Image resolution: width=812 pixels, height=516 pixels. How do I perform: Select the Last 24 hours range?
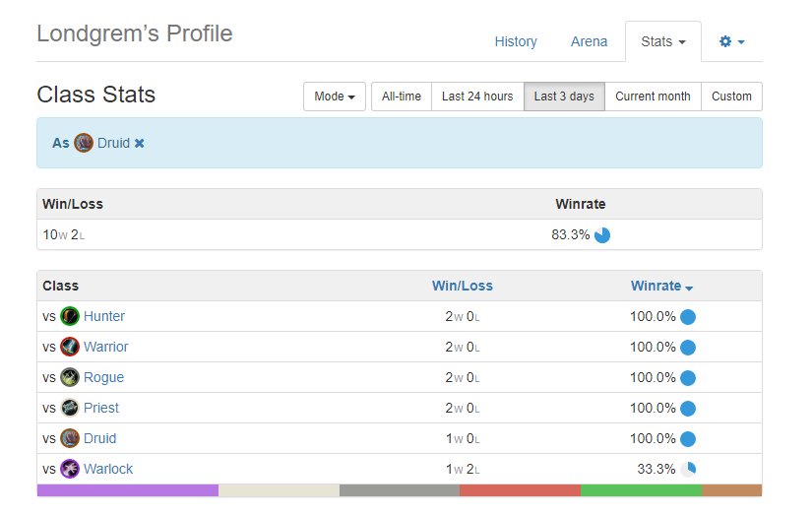[477, 97]
